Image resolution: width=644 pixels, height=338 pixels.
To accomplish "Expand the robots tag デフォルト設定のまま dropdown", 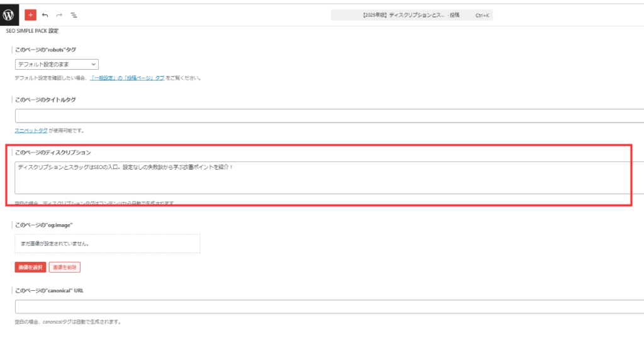I will [57, 64].
